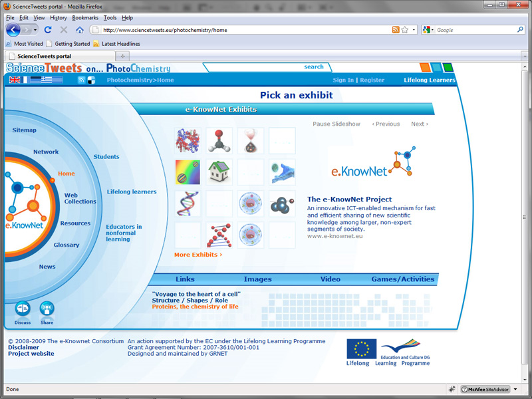Select the ScienceTweets portal browser tab
The width and height of the screenshot is (532, 399).
[61, 56]
